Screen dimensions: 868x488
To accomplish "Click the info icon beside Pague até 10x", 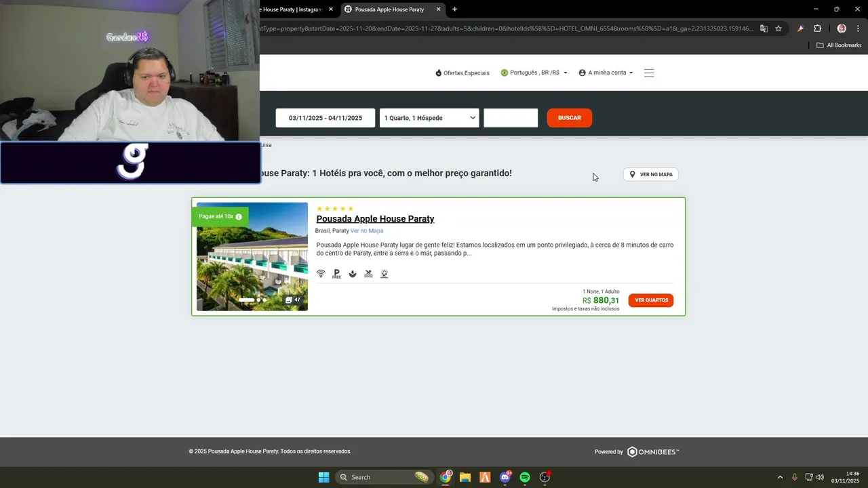I will coord(239,217).
